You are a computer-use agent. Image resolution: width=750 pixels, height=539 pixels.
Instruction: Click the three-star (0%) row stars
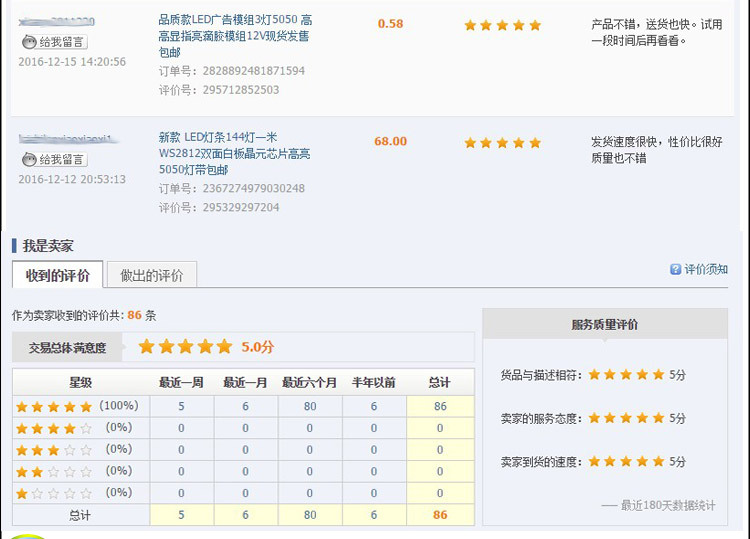click(54, 450)
